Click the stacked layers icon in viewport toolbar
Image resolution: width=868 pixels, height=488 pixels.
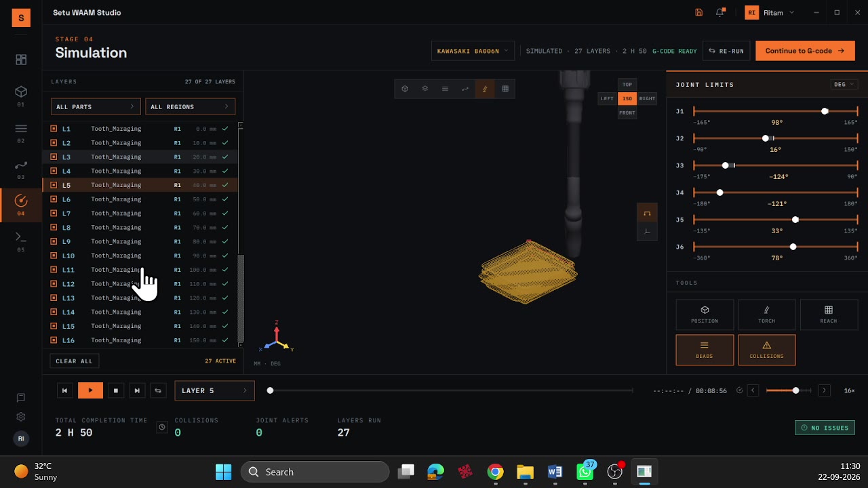pyautogui.click(x=425, y=89)
